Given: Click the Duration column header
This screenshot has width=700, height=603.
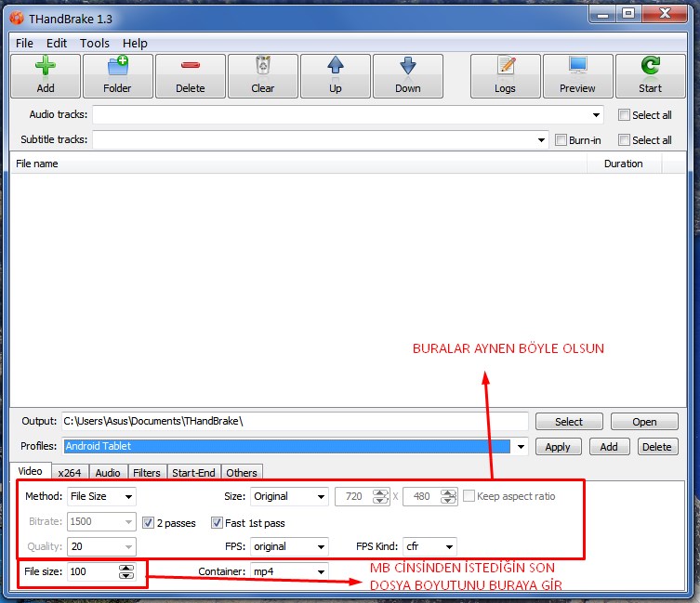Looking at the screenshot, I should [624, 164].
